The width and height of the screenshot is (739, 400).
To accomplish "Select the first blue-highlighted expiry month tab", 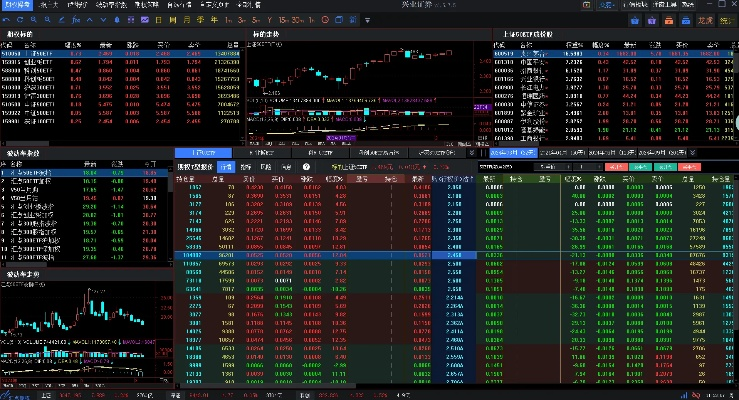I will click(513, 153).
